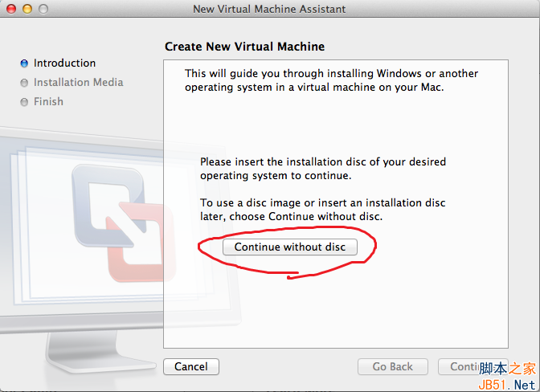Viewport: 540px width, 392px height.
Task: Minimize the window with the yellow button
Action: 27,9
